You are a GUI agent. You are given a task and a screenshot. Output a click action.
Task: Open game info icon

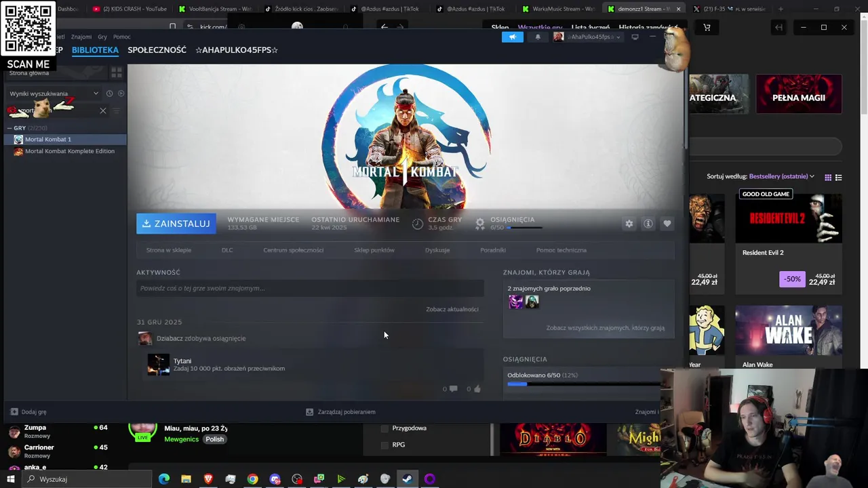click(648, 224)
